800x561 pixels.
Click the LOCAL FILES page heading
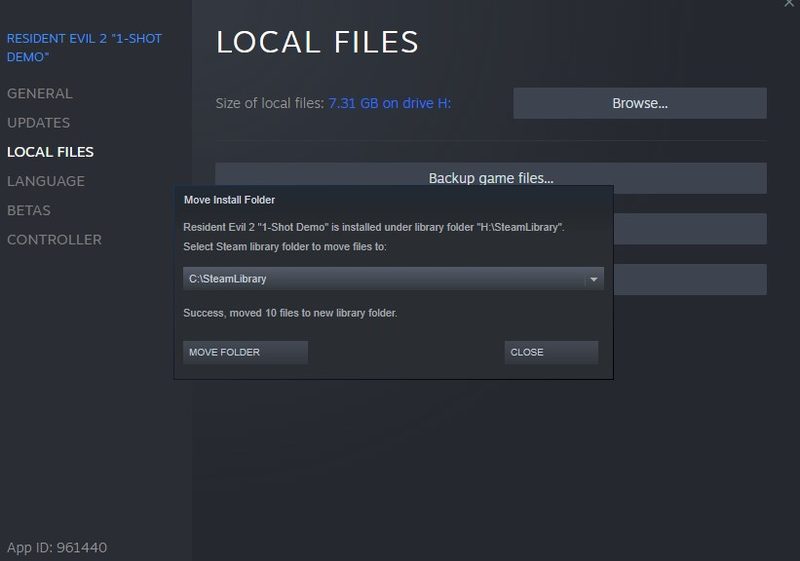(317, 42)
